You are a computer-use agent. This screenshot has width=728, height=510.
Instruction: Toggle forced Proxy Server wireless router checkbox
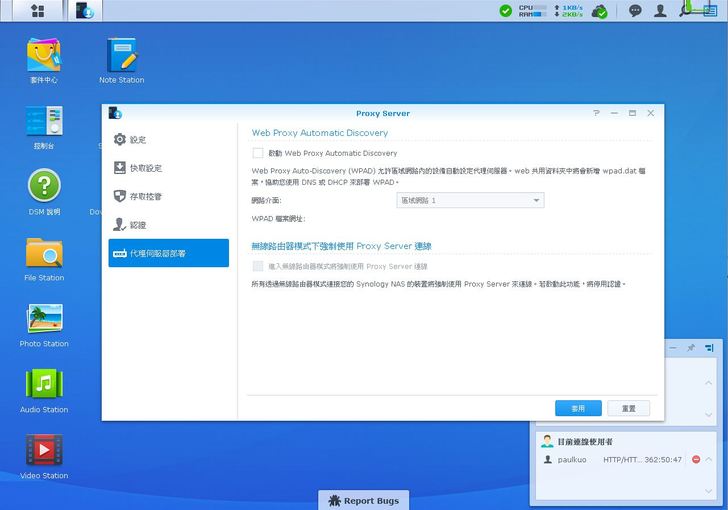258,266
